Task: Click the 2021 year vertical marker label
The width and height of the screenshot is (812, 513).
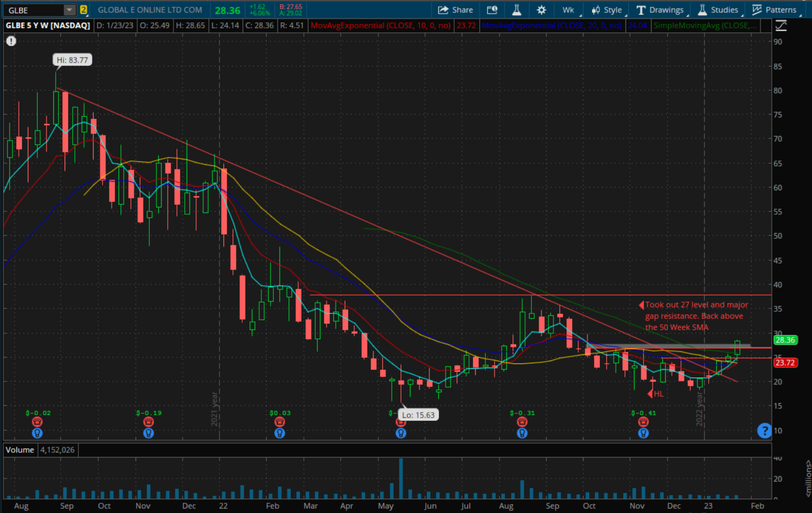Action: [x=215, y=409]
